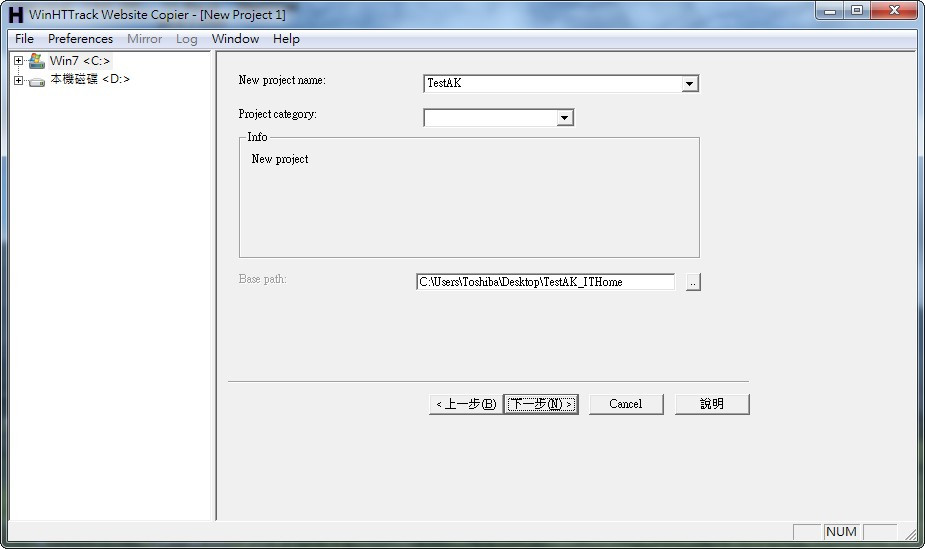
Task: Click the Project category text field
Action: pyautogui.click(x=491, y=118)
